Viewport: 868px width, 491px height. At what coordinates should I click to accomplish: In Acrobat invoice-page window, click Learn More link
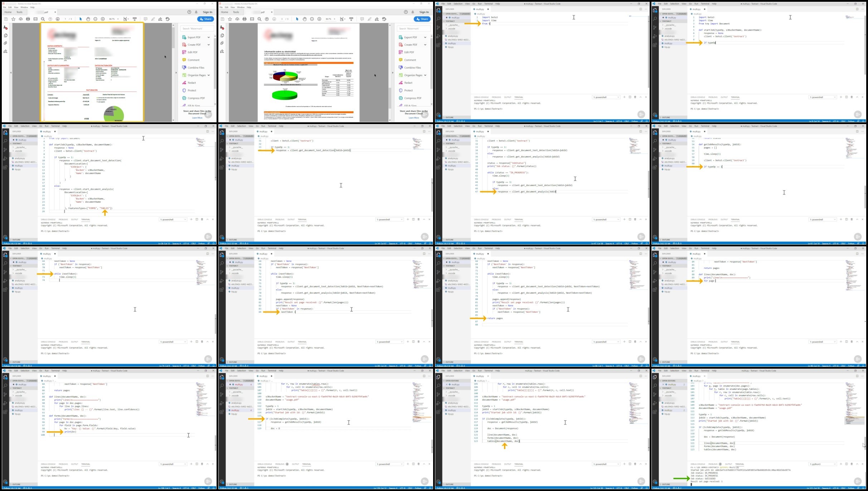[197, 118]
